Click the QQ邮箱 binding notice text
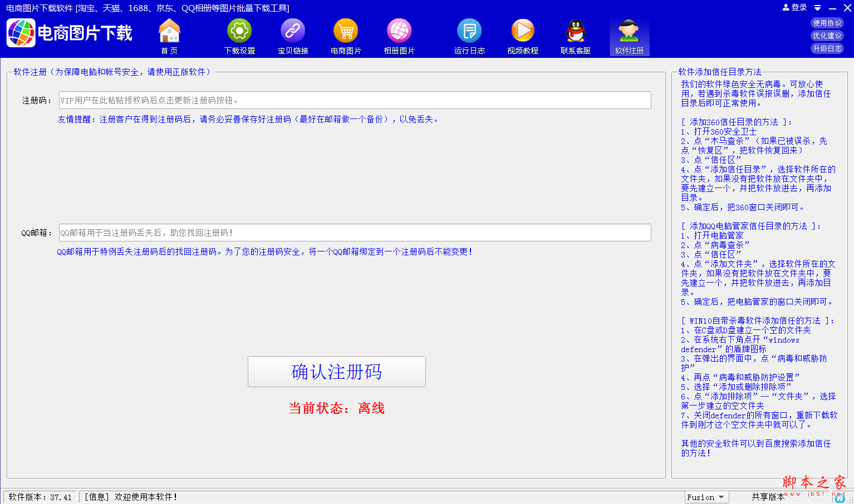The width and height of the screenshot is (854, 504). point(264,251)
